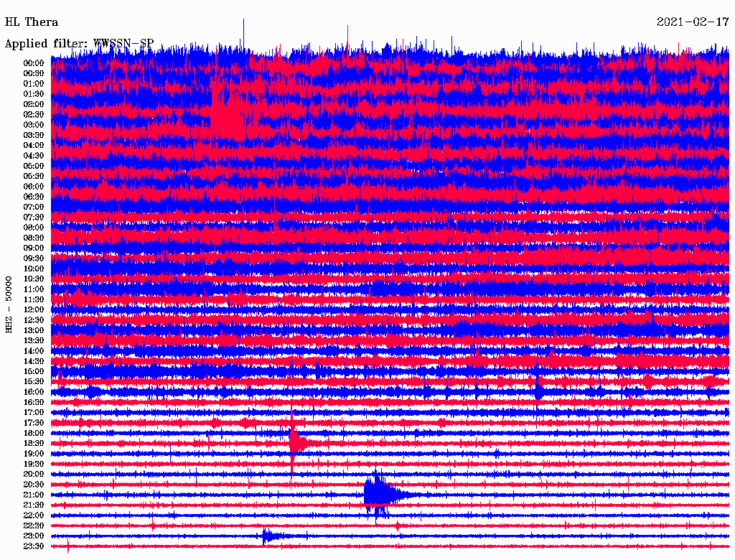735x560 pixels.
Task: Click the 14:30 time label
Action: (34, 361)
